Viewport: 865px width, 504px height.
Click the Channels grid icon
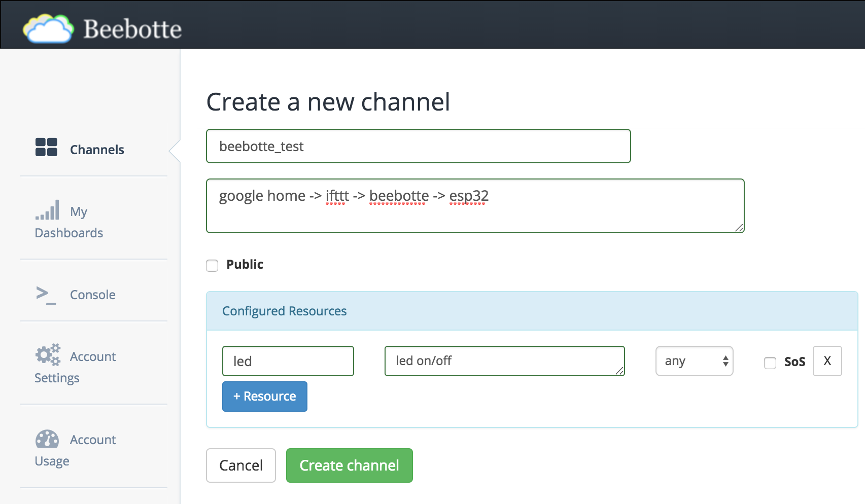click(46, 147)
